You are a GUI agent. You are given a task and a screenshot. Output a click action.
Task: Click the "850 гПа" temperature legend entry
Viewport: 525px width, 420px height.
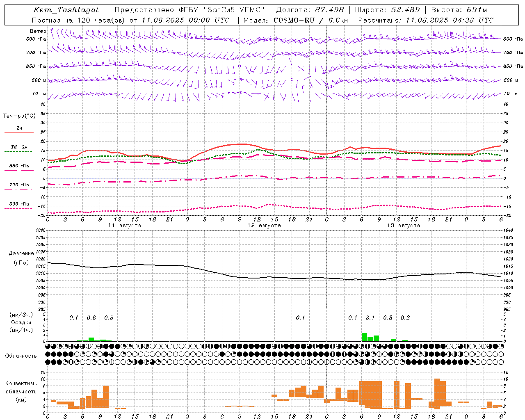(19, 166)
